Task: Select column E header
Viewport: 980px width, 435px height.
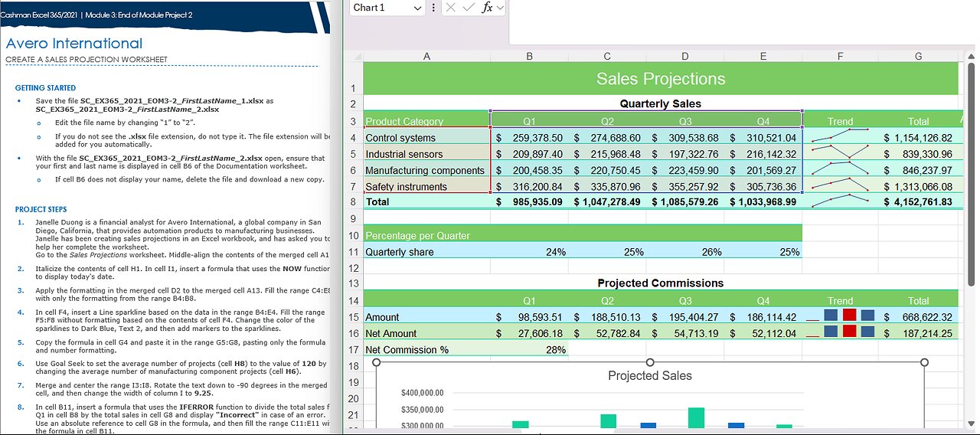Action: pos(763,56)
